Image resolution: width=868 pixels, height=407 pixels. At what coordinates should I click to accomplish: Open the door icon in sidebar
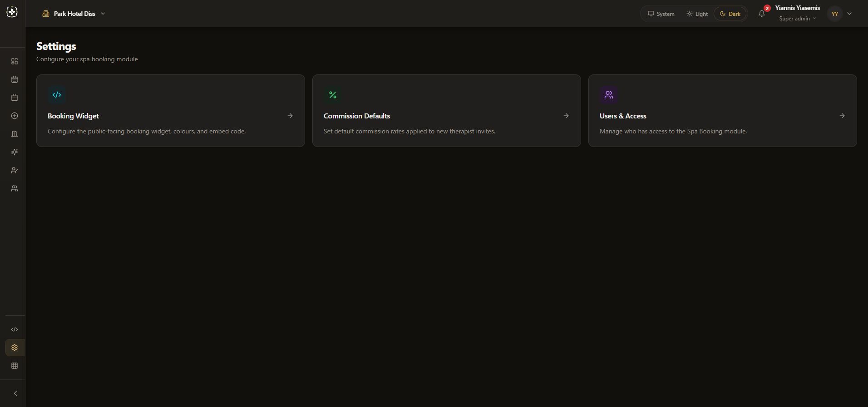15,134
